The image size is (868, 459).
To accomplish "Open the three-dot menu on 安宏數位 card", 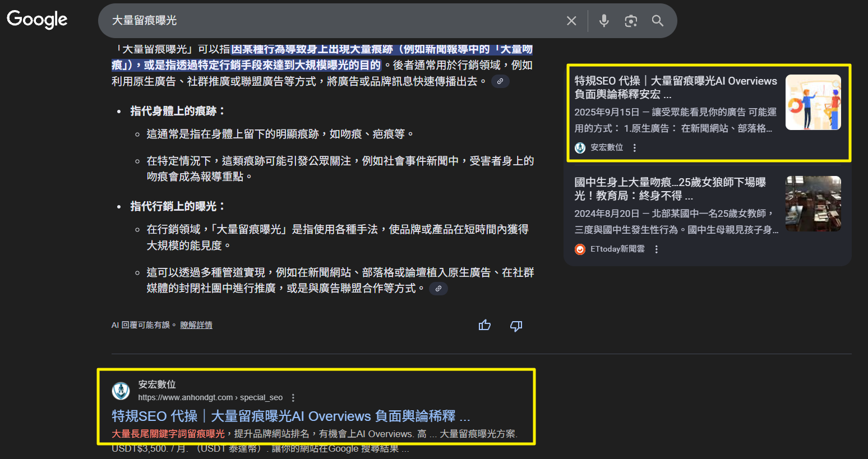I will coord(634,147).
